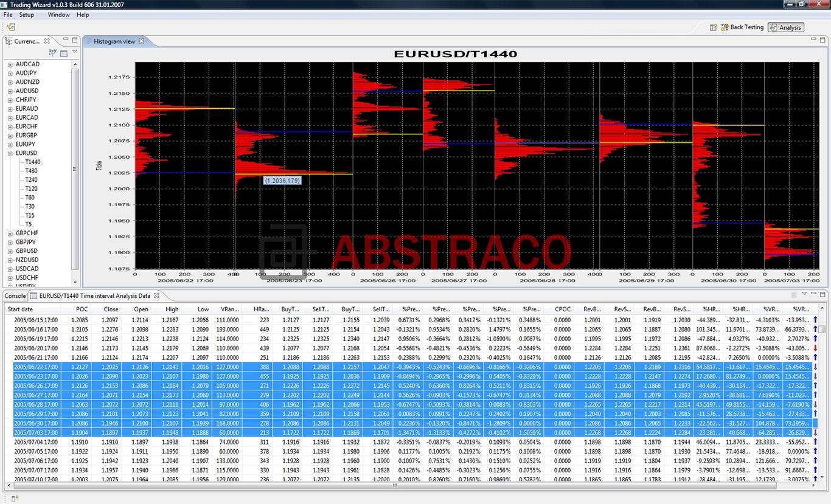Click the Setup shortcut icon below the menu bar
The width and height of the screenshot is (831, 504).
click(x=10, y=27)
